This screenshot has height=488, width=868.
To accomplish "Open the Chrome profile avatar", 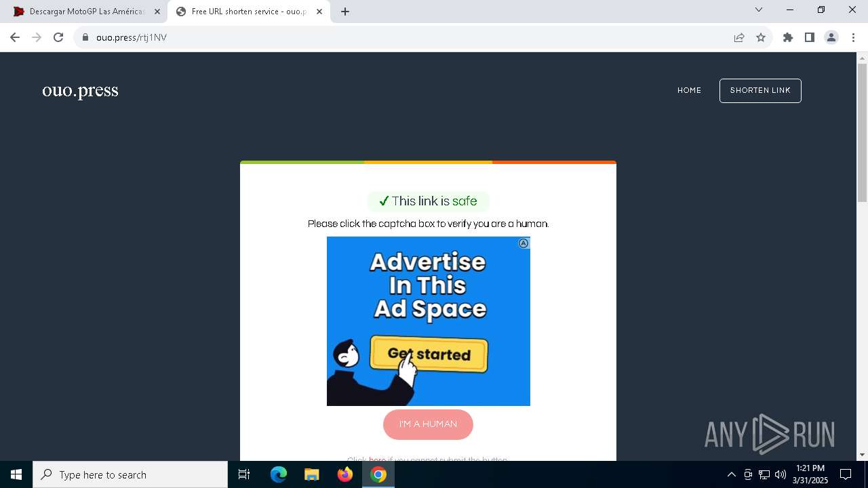I will click(x=831, y=37).
